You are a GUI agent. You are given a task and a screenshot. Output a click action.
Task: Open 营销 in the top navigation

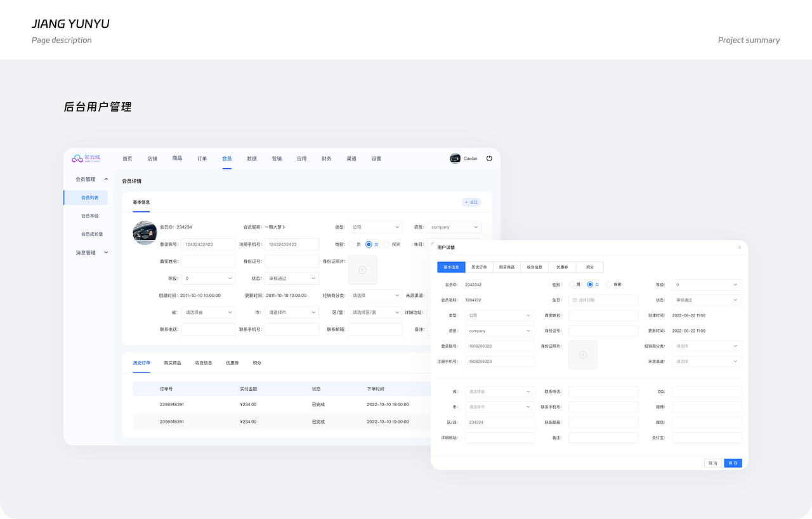point(277,159)
